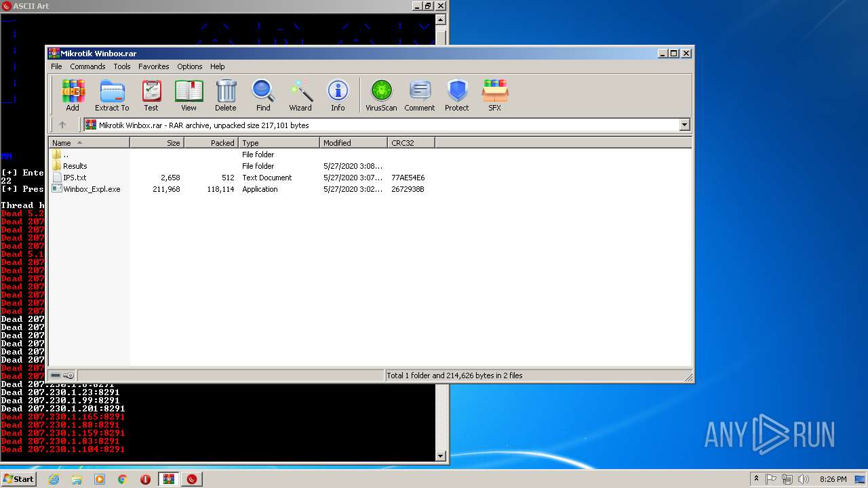Viewport: 868px width, 488px height.
Task: Click the Start button
Action: click(19, 479)
